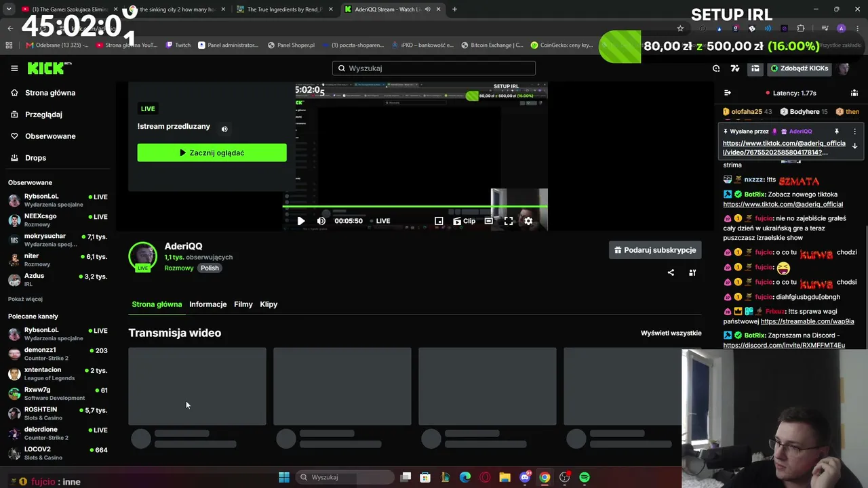Screen dimensions: 868x488
Task: Open the new tab plus button
Action: click(454, 9)
